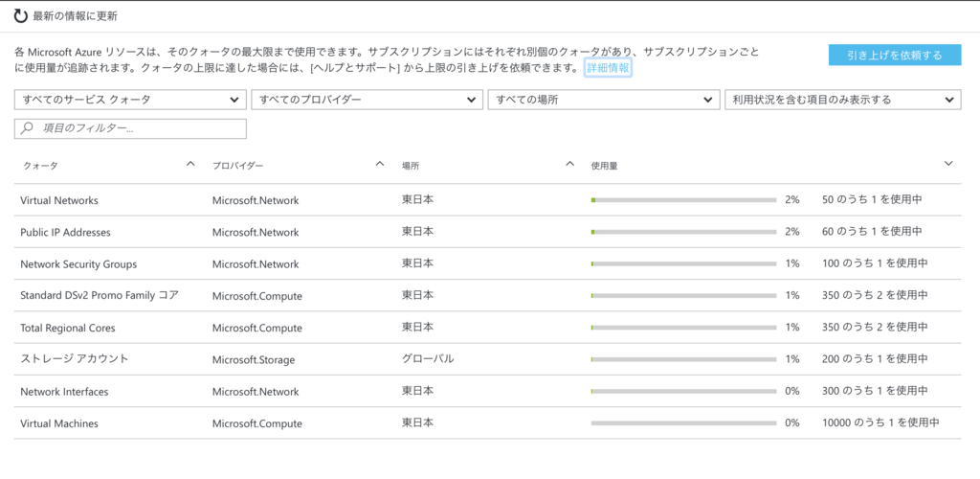This screenshot has height=479, width=980.
Task: Click 1% in the ストレージ アカウント row
Action: (x=792, y=359)
